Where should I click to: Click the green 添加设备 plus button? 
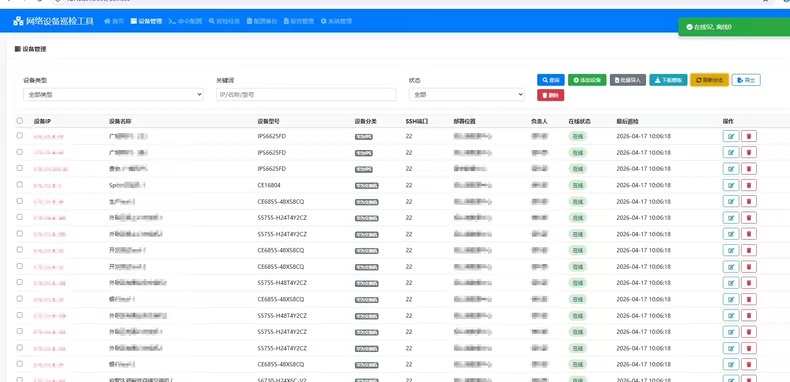point(587,80)
